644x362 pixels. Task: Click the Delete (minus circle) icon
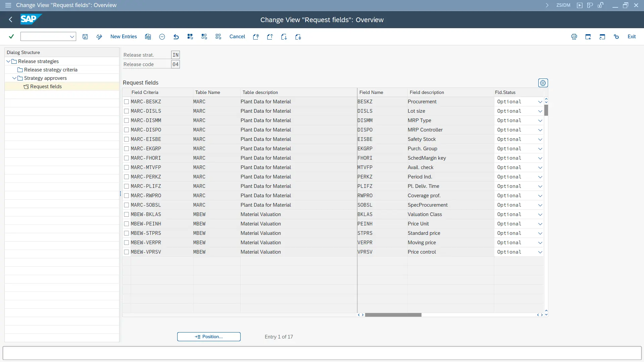(162, 37)
